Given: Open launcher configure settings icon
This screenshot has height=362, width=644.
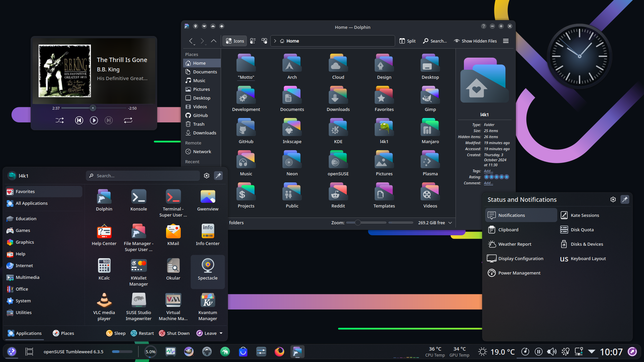Looking at the screenshot, I should [207, 176].
